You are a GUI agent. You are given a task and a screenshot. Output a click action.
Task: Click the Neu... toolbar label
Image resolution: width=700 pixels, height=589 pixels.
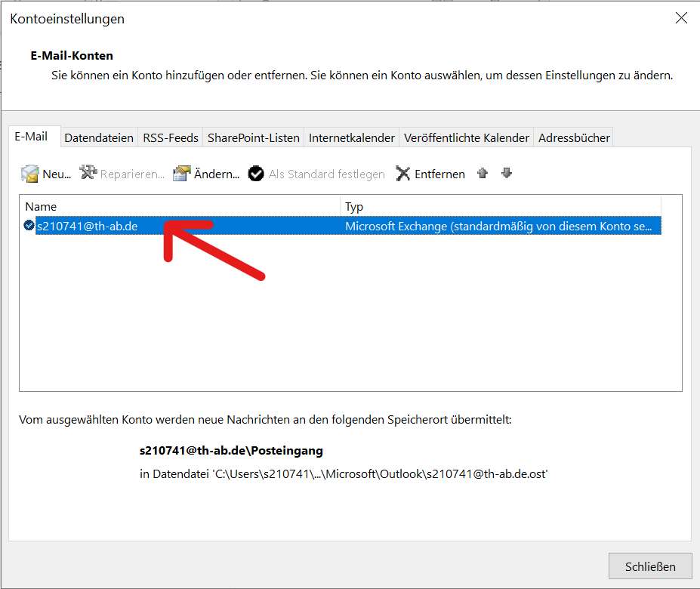pyautogui.click(x=57, y=174)
